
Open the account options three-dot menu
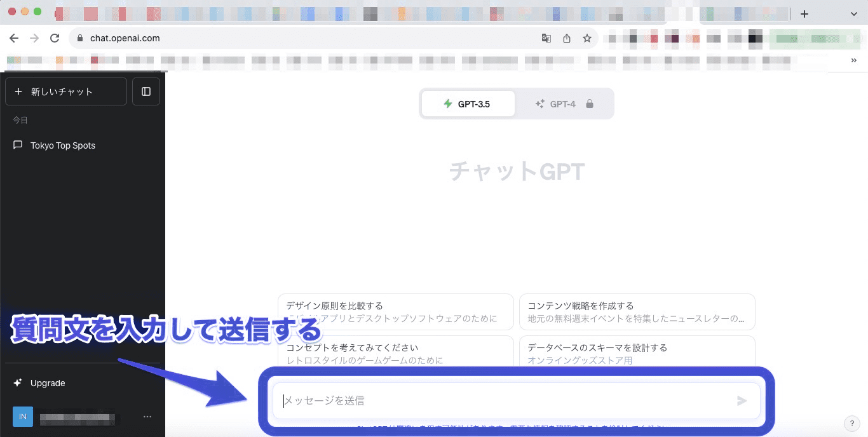pyautogui.click(x=147, y=417)
